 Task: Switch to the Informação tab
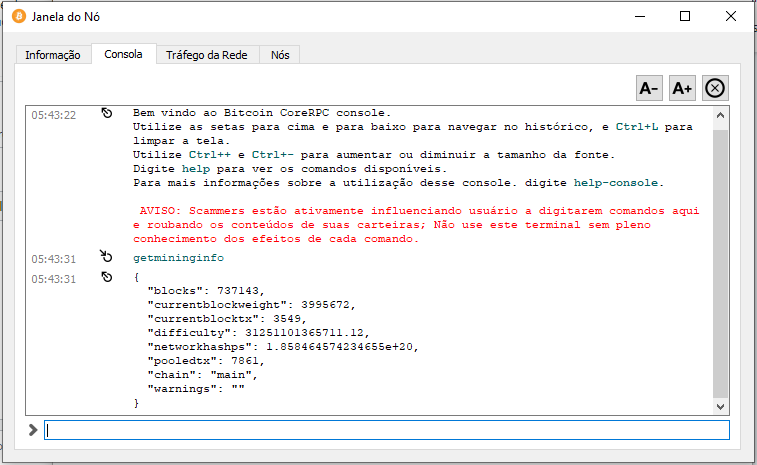(53, 55)
